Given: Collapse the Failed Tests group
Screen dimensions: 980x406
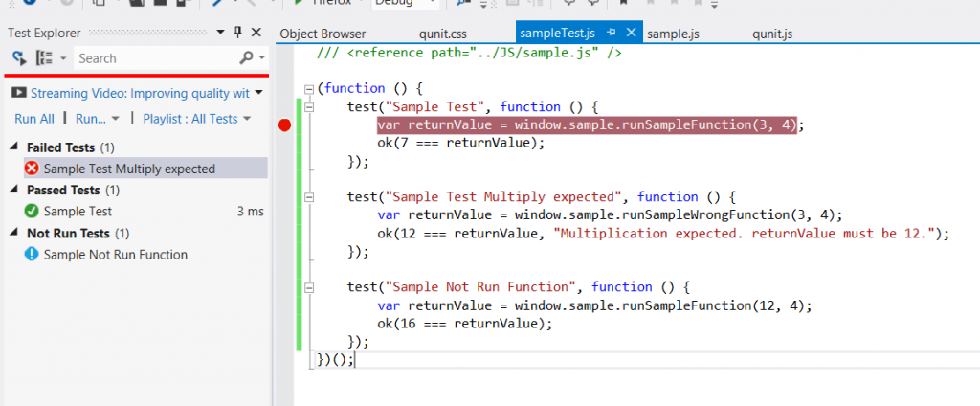Looking at the screenshot, I should (14, 147).
